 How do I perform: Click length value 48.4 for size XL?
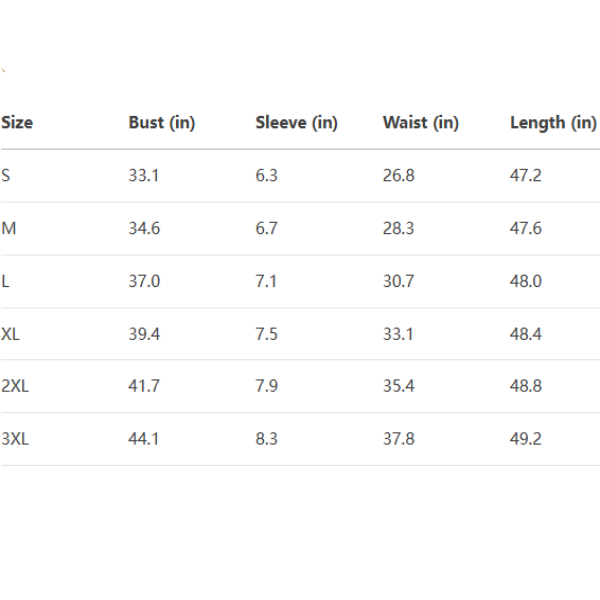[526, 334]
